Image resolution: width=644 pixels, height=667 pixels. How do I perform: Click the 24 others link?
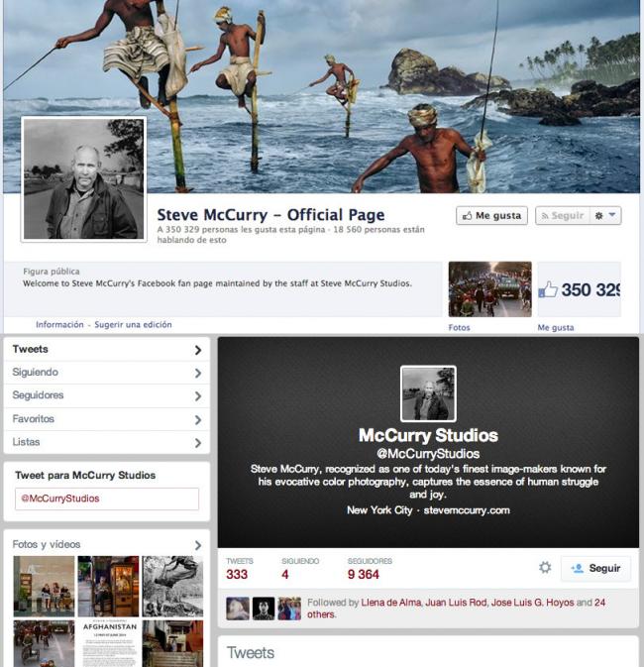point(599,603)
